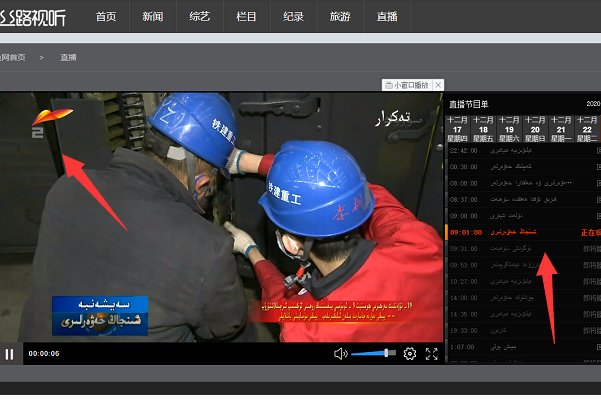Click the replay icon on the 08:37:00 row
601x400 pixels.
(x=599, y=200)
